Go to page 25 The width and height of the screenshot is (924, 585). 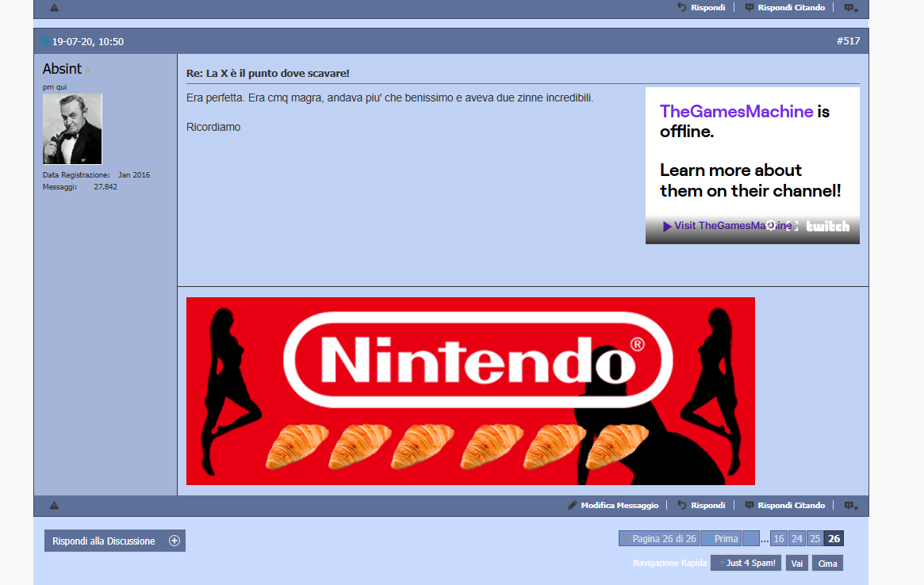click(x=815, y=538)
